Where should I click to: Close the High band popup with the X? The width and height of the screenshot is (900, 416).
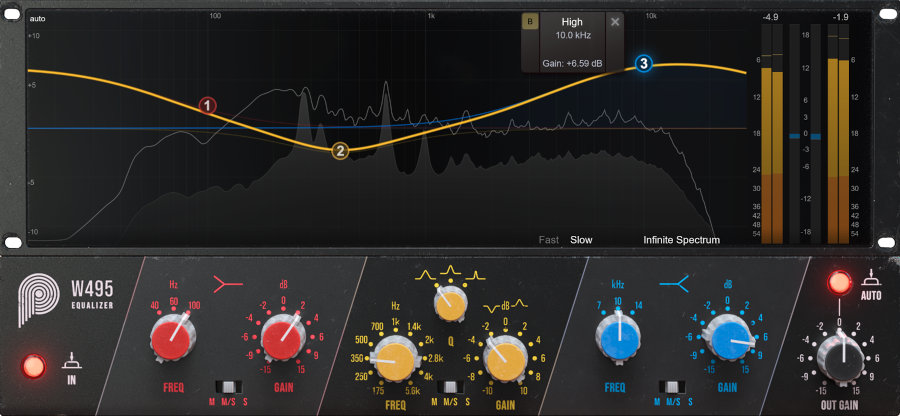tap(615, 22)
